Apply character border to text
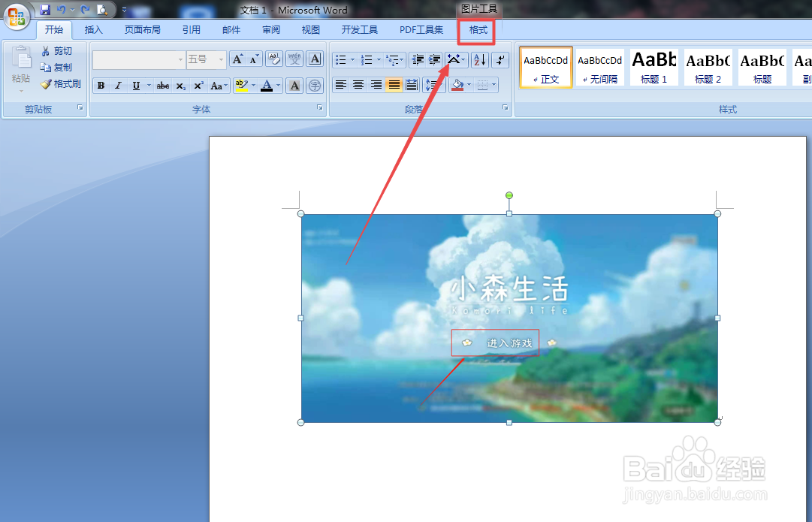Image resolution: width=812 pixels, height=522 pixels. click(314, 59)
